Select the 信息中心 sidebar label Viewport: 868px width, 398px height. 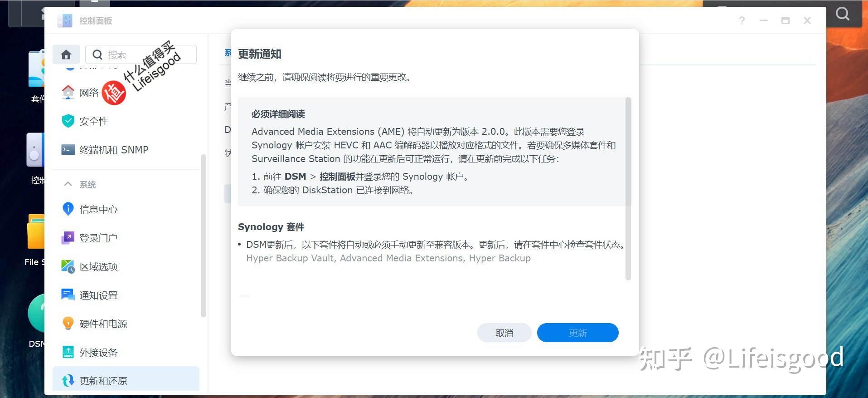point(98,209)
